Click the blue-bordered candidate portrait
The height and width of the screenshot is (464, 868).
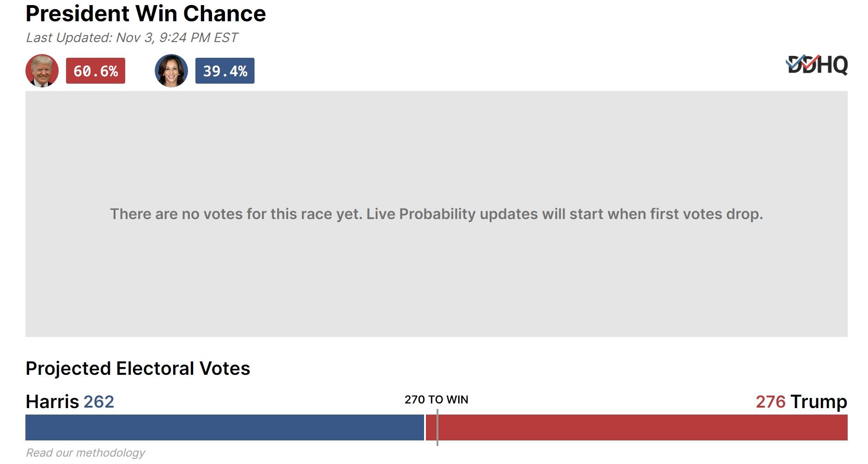coord(171,71)
